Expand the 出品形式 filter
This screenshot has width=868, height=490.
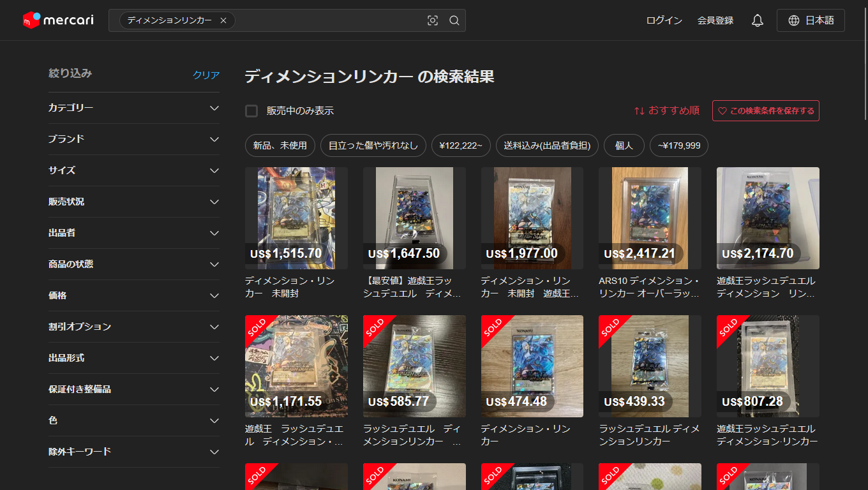click(134, 358)
